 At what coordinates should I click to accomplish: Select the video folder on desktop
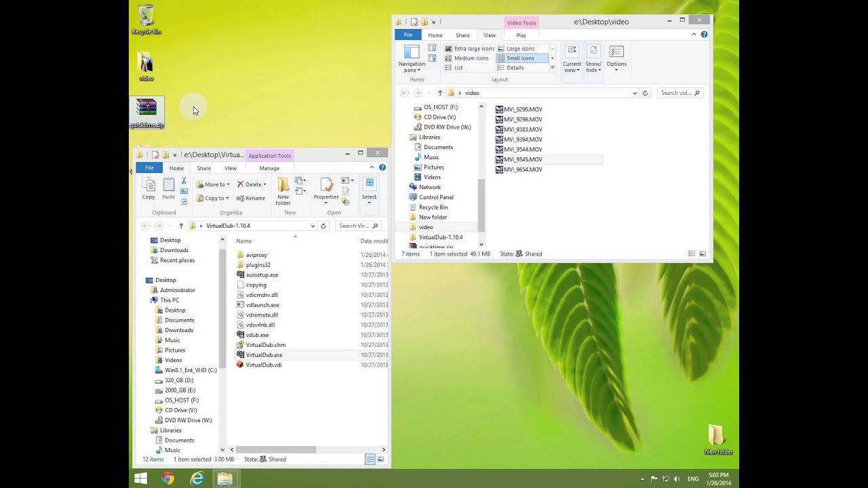tap(146, 66)
